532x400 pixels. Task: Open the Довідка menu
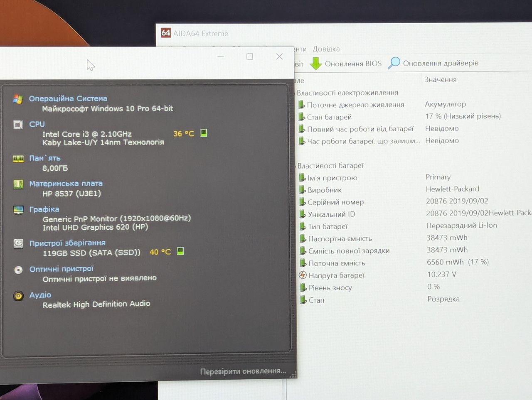click(326, 49)
